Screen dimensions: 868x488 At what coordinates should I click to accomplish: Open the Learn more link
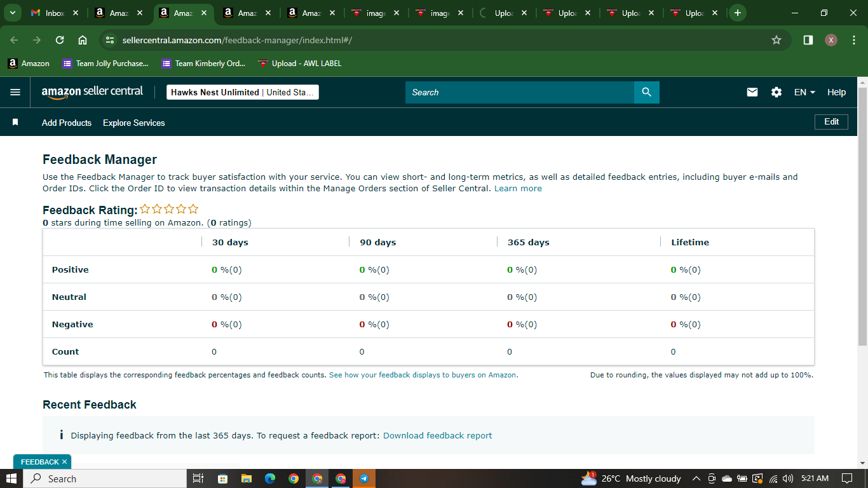tap(518, 189)
